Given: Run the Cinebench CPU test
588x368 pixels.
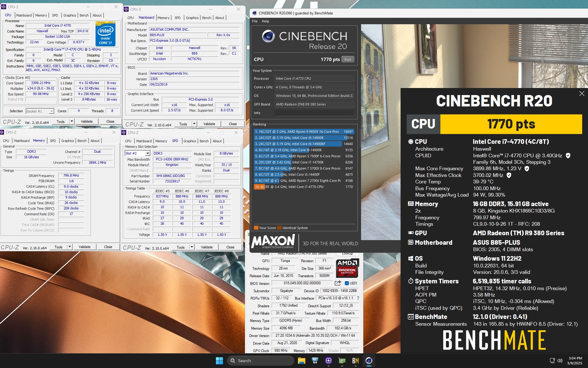Looking at the screenshot, I should pyautogui.click(x=348, y=59).
